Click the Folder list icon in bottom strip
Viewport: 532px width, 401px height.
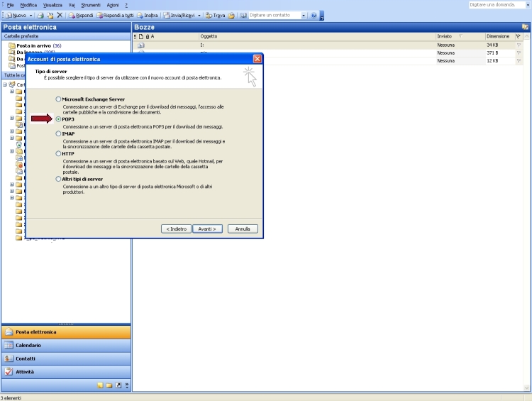[x=109, y=385]
